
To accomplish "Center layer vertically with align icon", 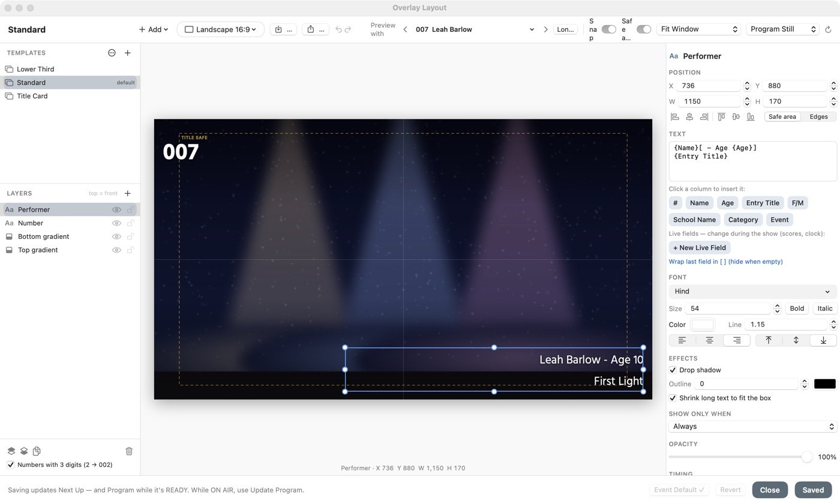I will 736,117.
